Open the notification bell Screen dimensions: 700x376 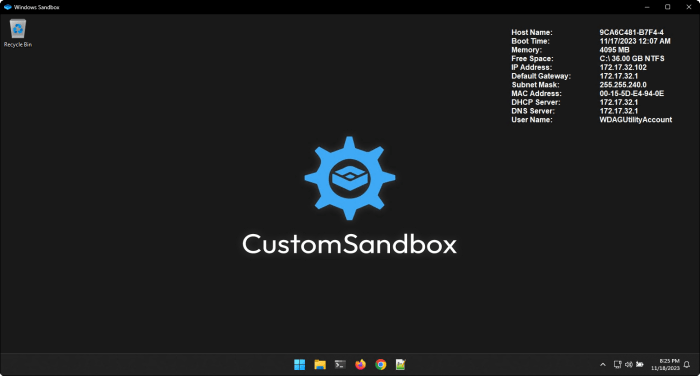(x=687, y=364)
